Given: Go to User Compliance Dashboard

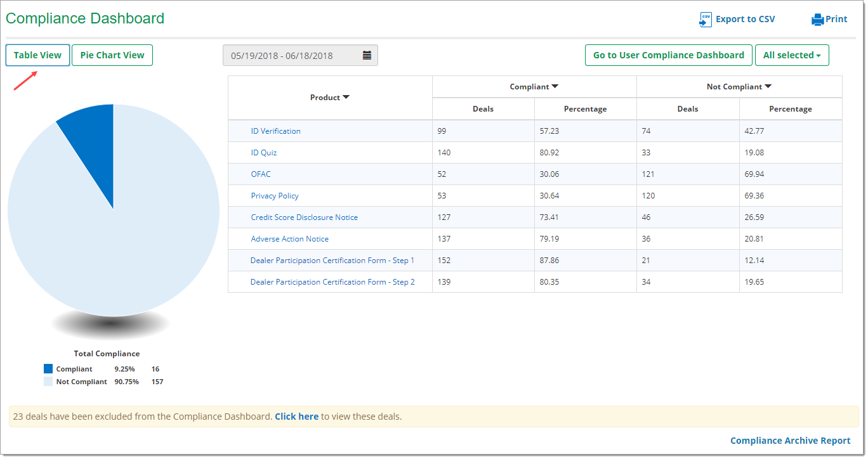Looking at the screenshot, I should [x=668, y=55].
